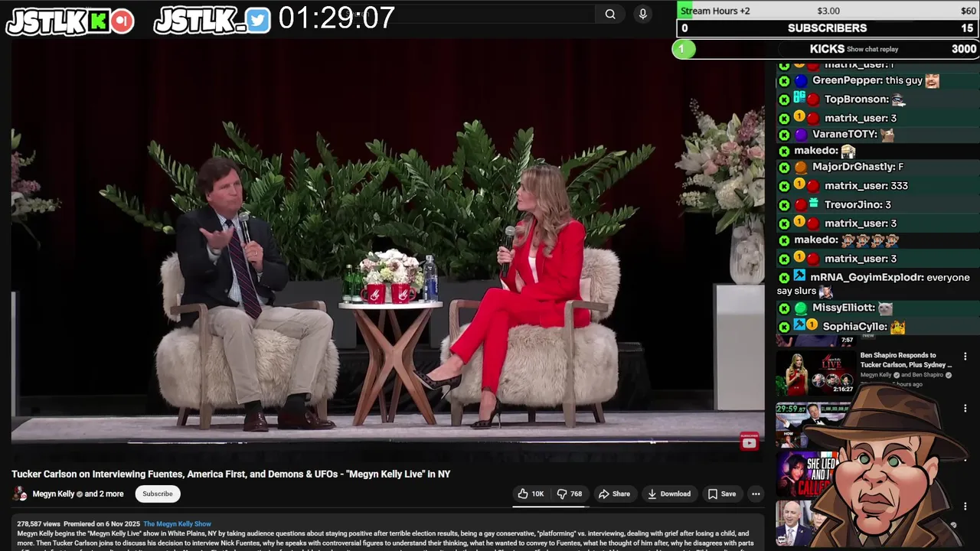The height and width of the screenshot is (551, 980).
Task: Click the cat emote in VaraneTOTY's message
Action: [x=887, y=135]
